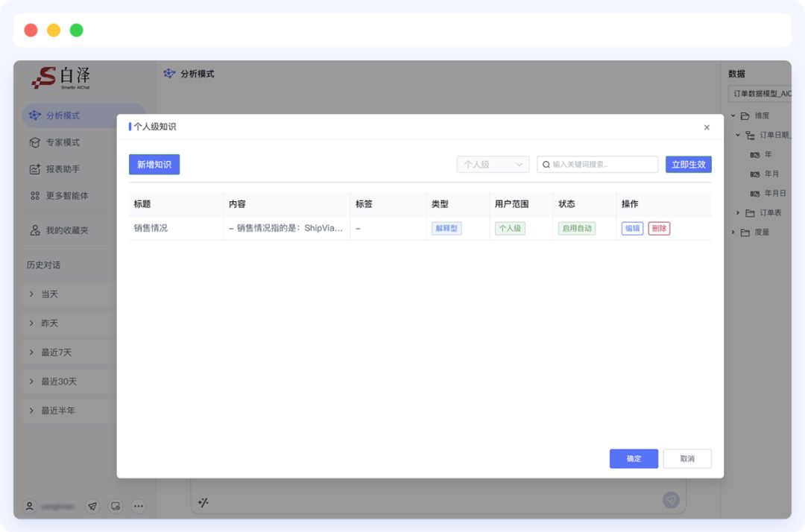Click the 白泽 logo

[x=60, y=77]
